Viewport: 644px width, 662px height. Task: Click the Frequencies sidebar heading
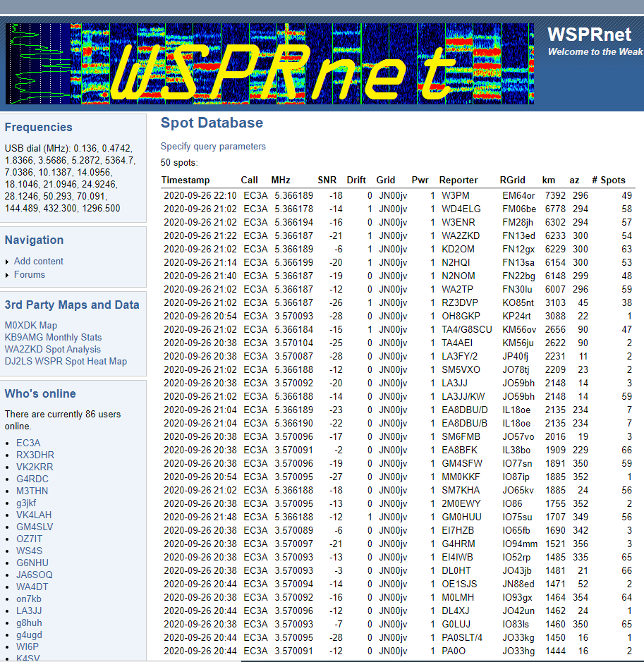(38, 127)
